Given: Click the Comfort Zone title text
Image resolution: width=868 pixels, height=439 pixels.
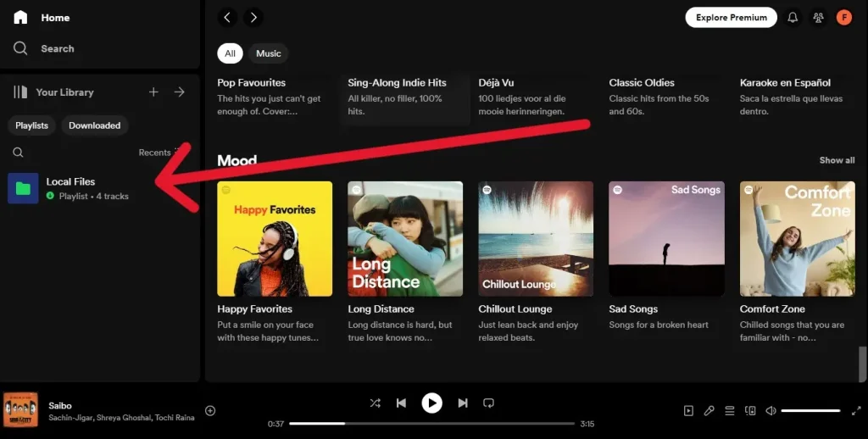Looking at the screenshot, I should (772, 308).
